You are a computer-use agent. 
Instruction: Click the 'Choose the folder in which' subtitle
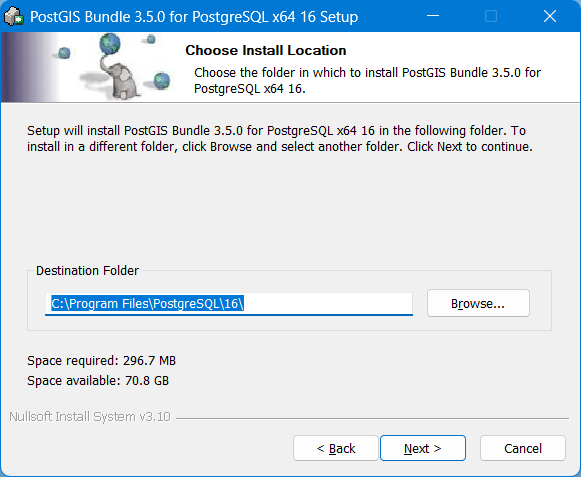point(367,80)
